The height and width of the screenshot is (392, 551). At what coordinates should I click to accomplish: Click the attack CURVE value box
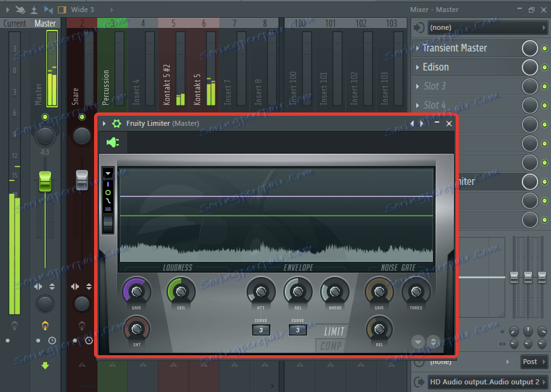[x=261, y=330]
